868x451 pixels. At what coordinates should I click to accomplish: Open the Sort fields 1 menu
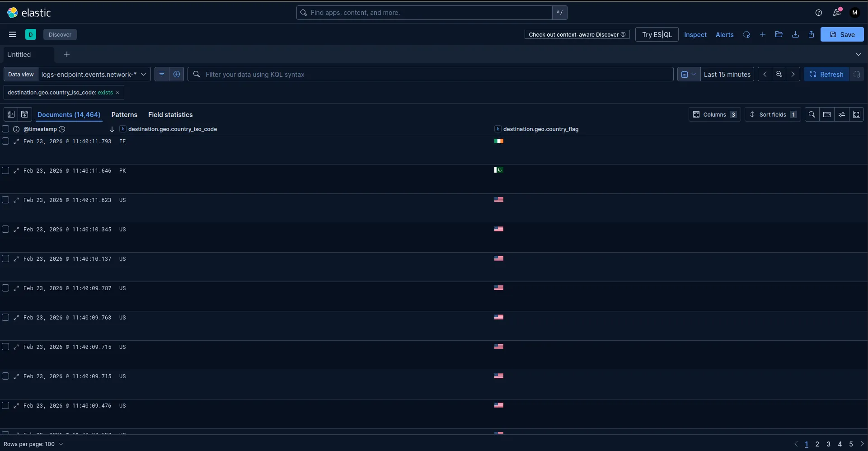773,114
